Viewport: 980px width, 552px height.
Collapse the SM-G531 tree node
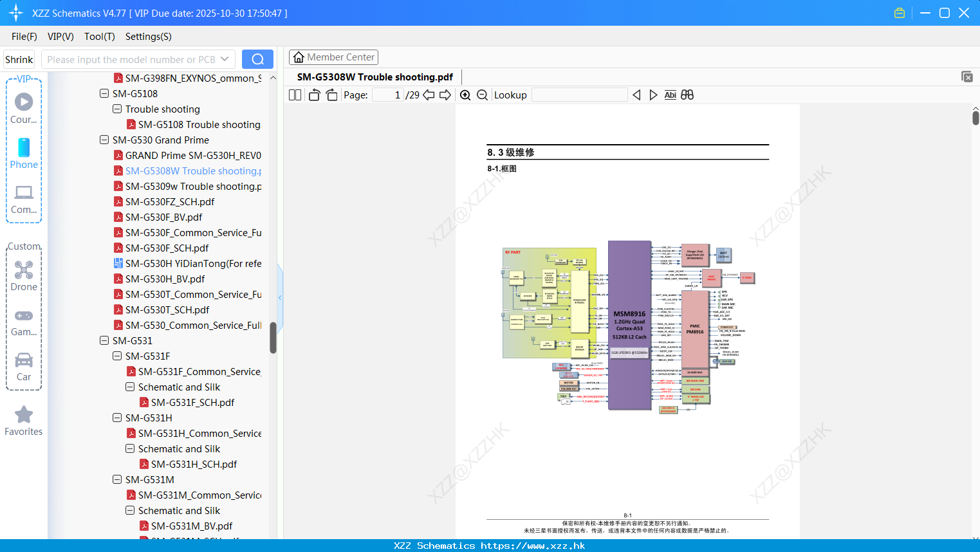coord(104,340)
